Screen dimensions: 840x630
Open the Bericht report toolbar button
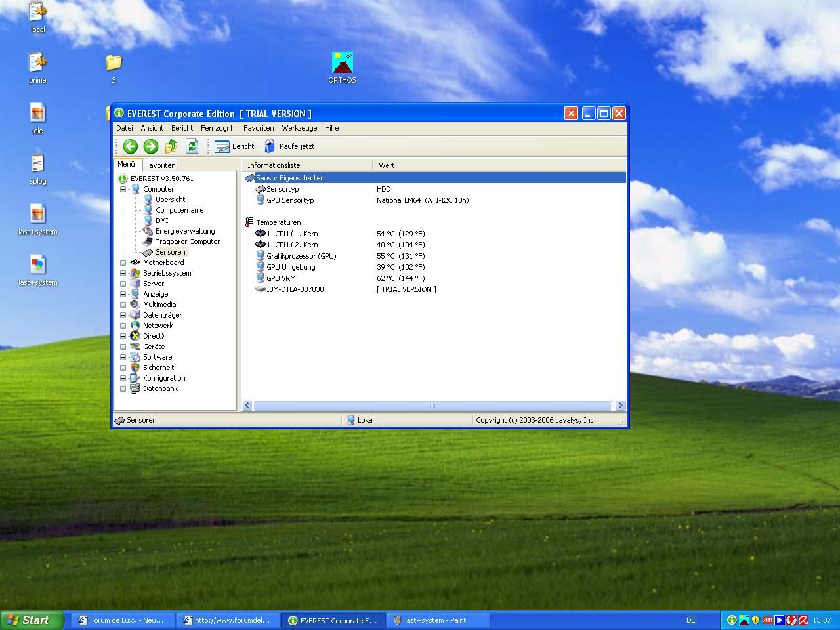pyautogui.click(x=234, y=146)
